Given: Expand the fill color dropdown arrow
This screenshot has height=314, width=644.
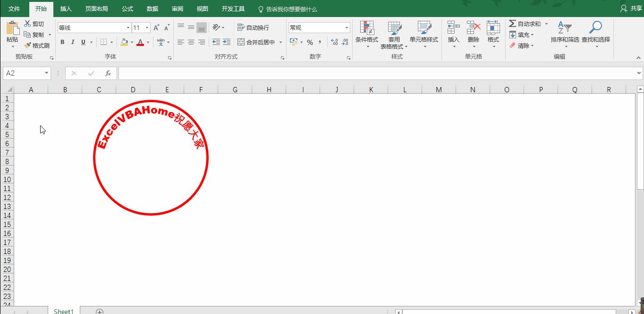Looking at the screenshot, I should [132, 43].
